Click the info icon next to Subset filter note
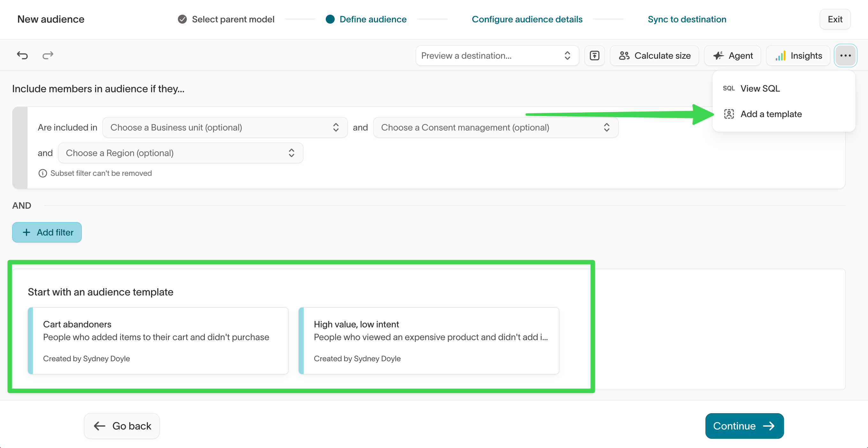 coord(42,173)
